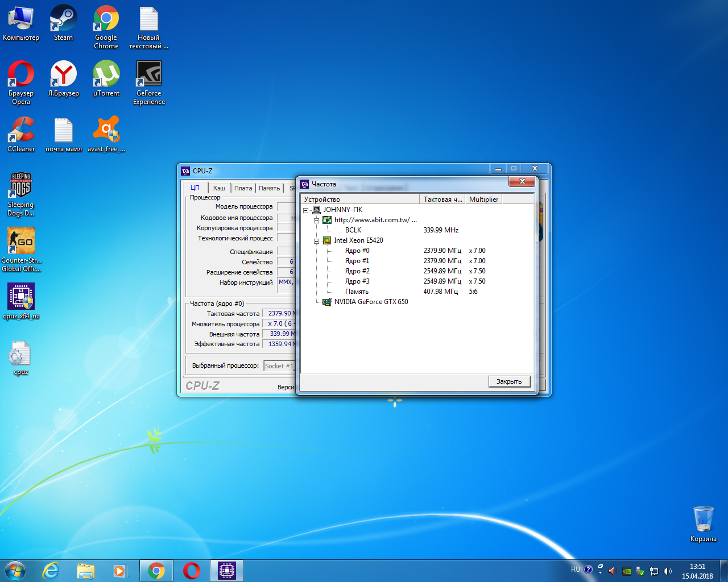Select the Ядро #2 row
728x582 pixels.
point(357,271)
